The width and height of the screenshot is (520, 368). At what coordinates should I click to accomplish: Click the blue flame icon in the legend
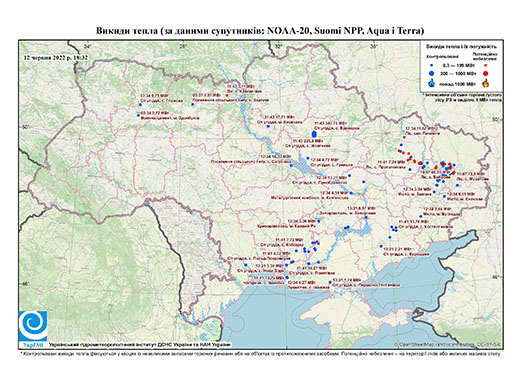432,83
